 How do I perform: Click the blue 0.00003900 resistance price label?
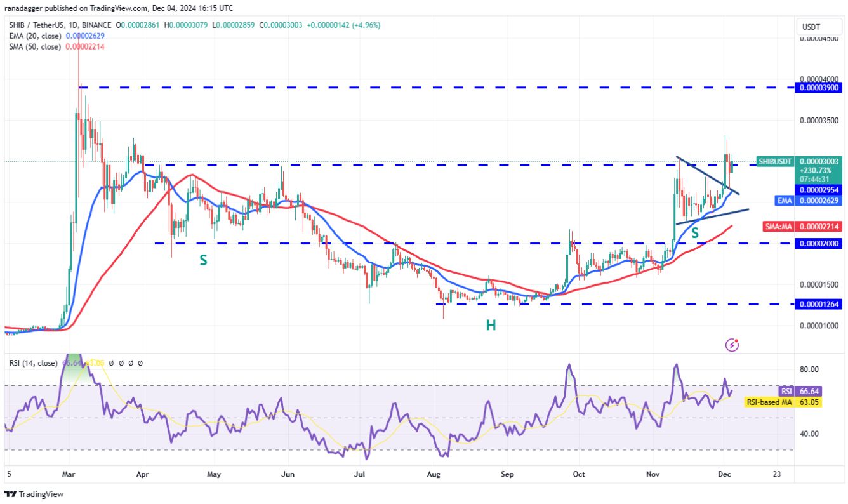click(x=818, y=88)
